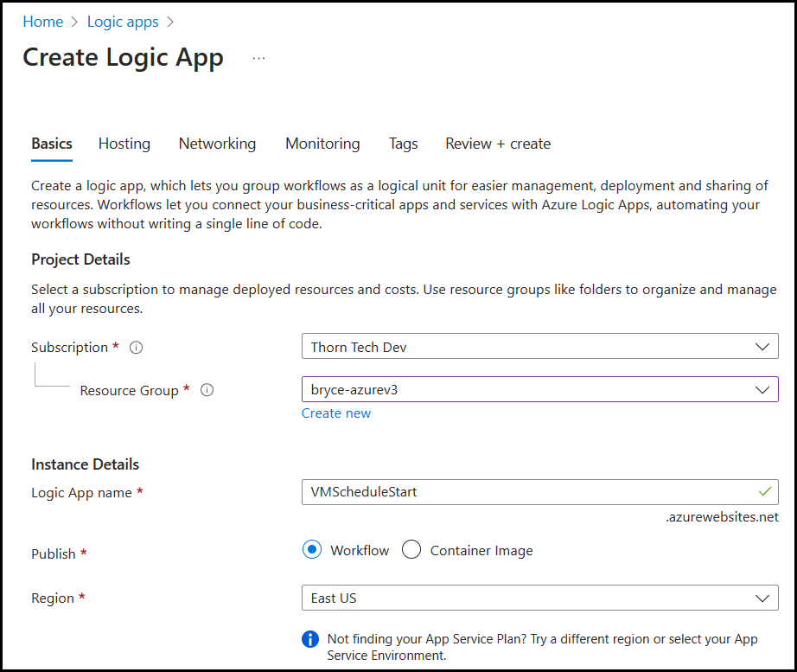Switch to the Basics tab

52,144
